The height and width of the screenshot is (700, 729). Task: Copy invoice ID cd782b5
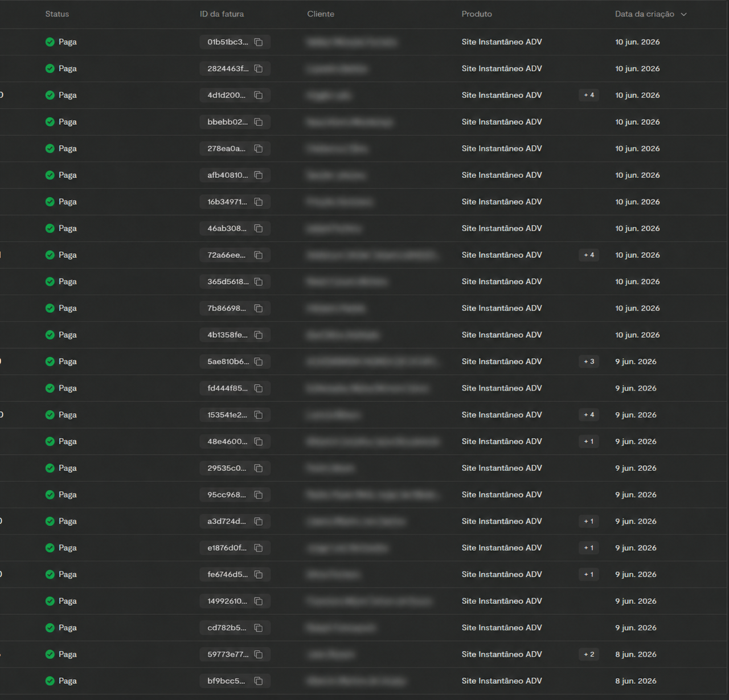259,628
